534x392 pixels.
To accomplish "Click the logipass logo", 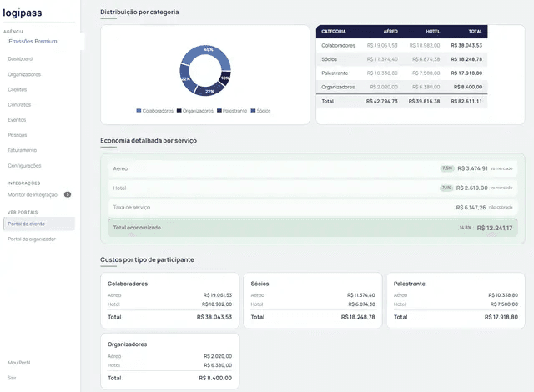I will point(23,13).
